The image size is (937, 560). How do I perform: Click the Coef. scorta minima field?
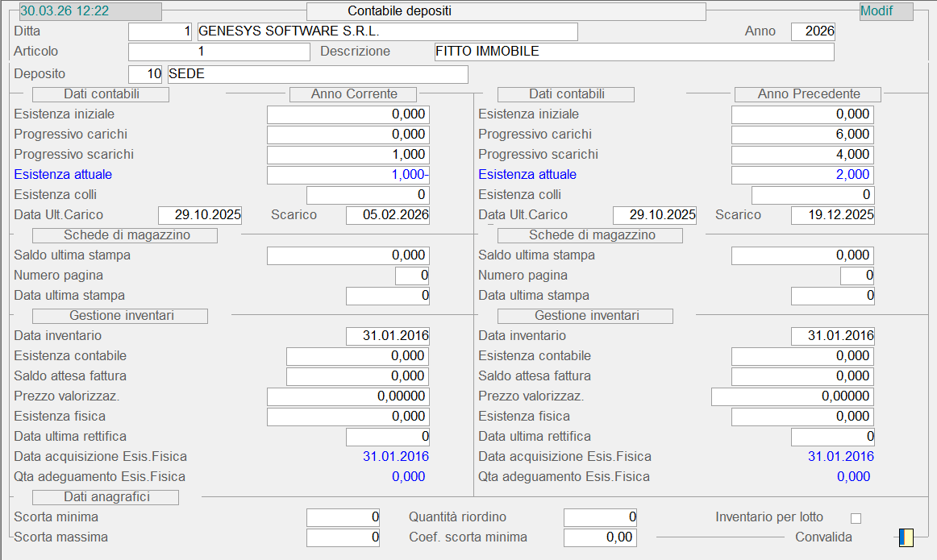(600, 537)
